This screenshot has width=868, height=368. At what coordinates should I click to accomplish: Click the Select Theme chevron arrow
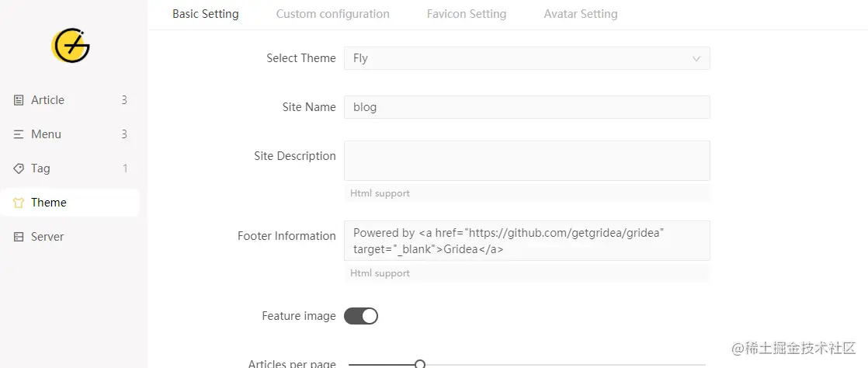696,58
